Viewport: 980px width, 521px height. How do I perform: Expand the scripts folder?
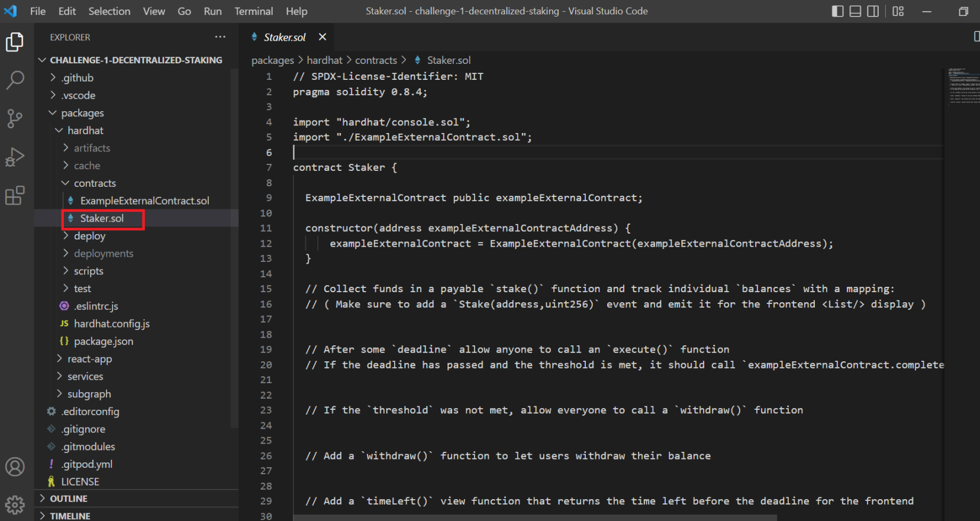point(66,271)
